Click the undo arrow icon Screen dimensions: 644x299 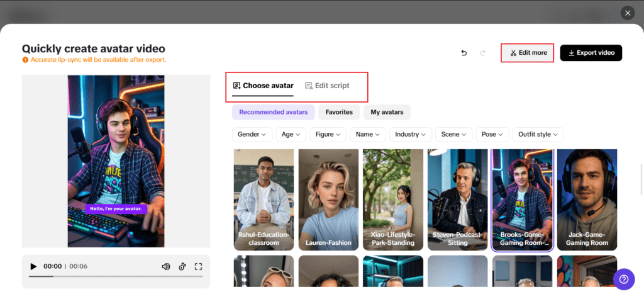[x=464, y=53]
